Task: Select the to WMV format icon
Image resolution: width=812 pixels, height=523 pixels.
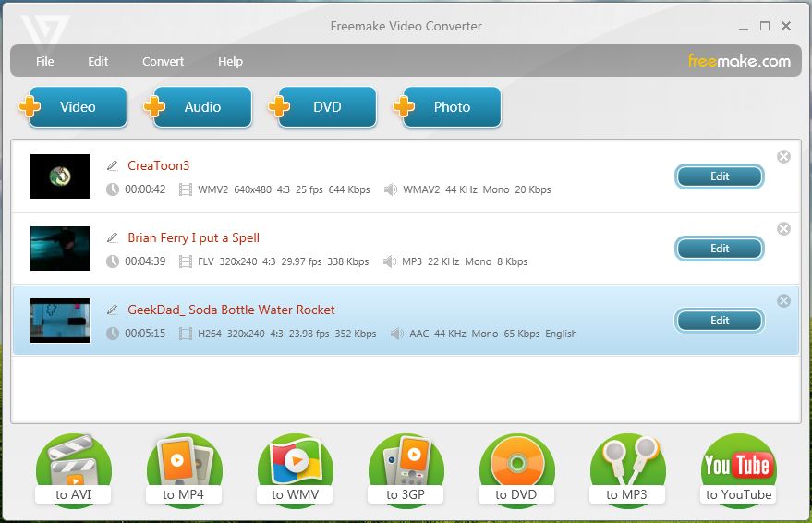Action: [295, 469]
